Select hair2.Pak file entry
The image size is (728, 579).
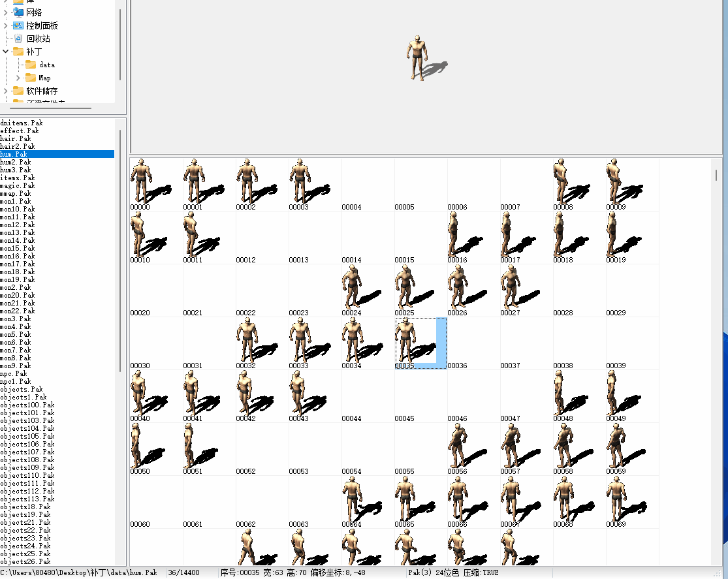(18, 147)
